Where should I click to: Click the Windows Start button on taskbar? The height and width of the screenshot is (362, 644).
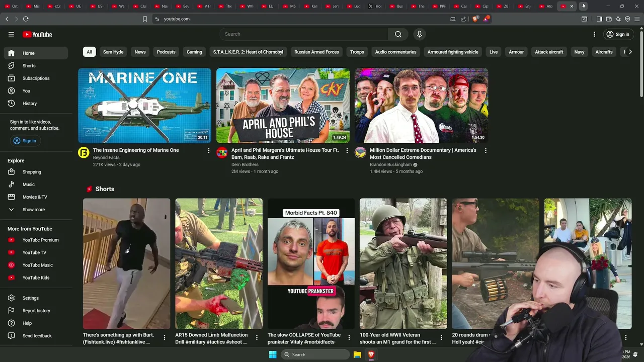[x=273, y=354]
